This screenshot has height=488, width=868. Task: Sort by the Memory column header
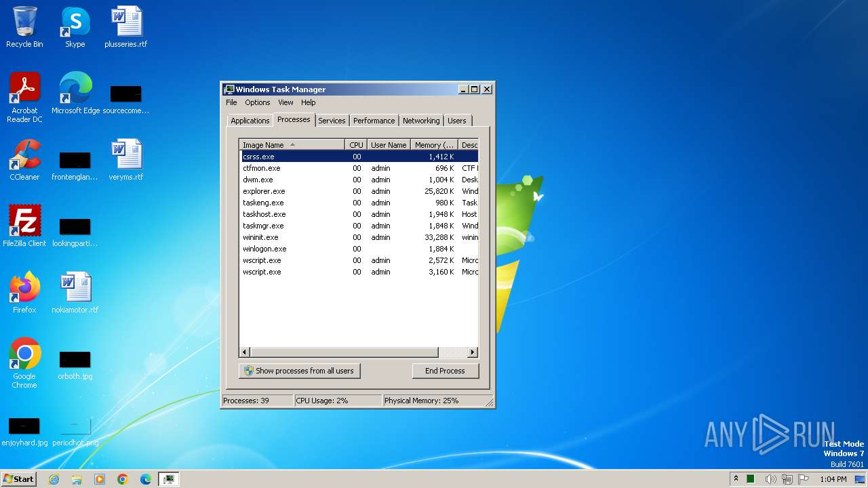coord(435,145)
